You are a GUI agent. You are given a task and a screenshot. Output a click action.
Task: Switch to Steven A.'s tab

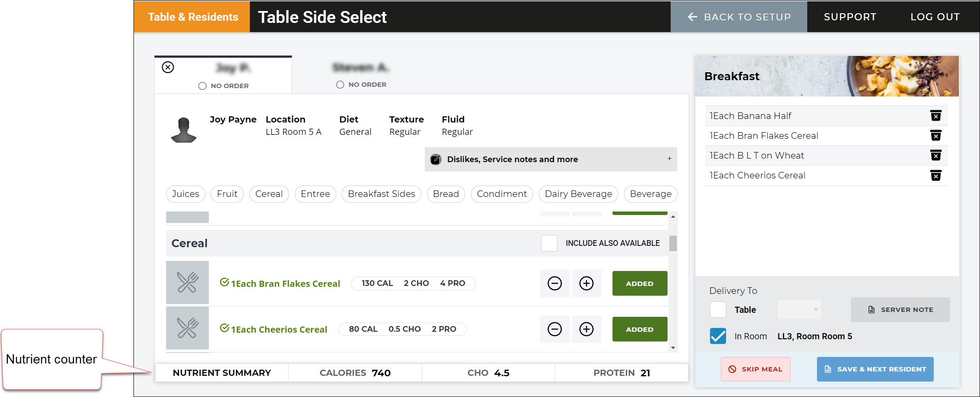360,67
